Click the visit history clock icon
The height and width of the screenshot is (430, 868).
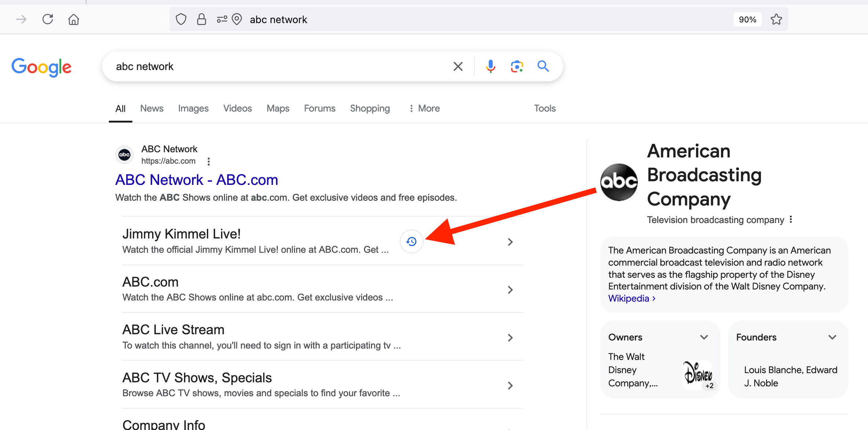pos(411,241)
